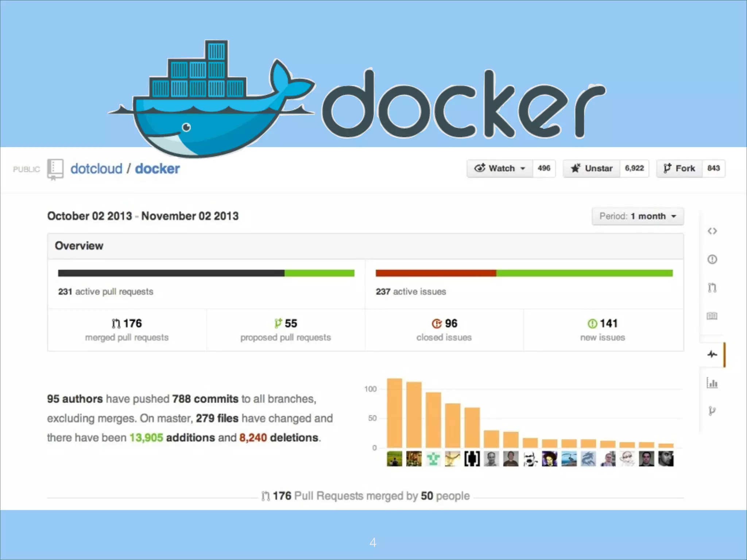Open the Graphs bar-chart sidebar icon
This screenshot has height=560, width=747.
[x=712, y=383]
